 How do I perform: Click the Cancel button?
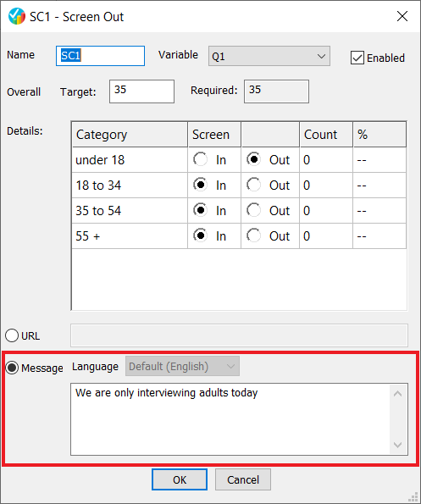click(243, 479)
